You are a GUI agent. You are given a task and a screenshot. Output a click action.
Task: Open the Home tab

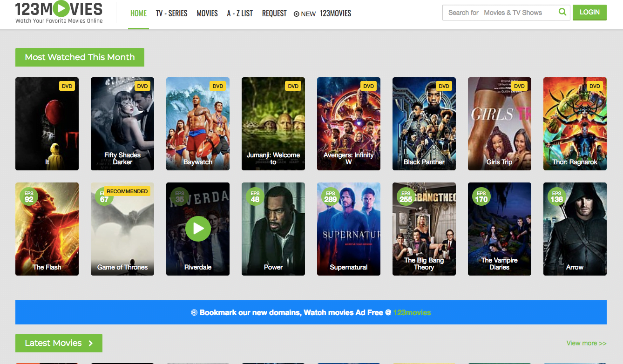(x=138, y=13)
